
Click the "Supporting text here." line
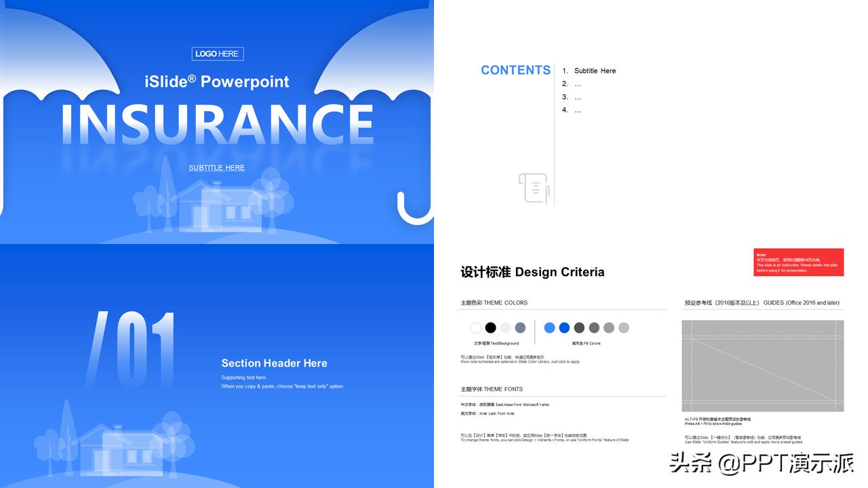point(244,378)
